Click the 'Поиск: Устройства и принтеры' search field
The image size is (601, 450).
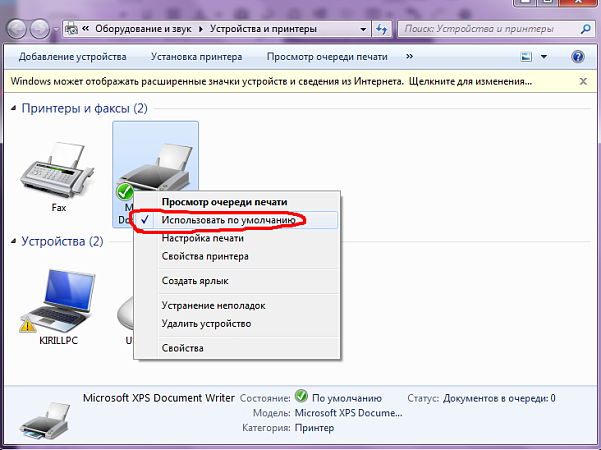489,29
